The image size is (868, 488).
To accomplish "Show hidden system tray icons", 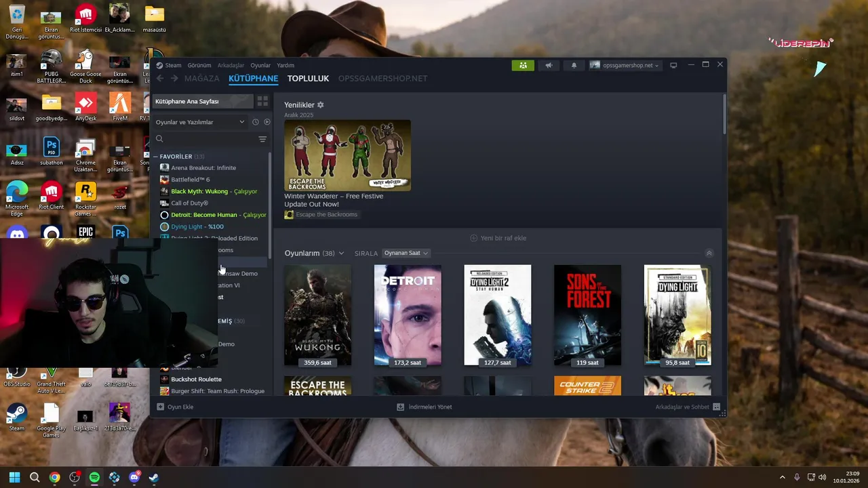I will pos(782,477).
